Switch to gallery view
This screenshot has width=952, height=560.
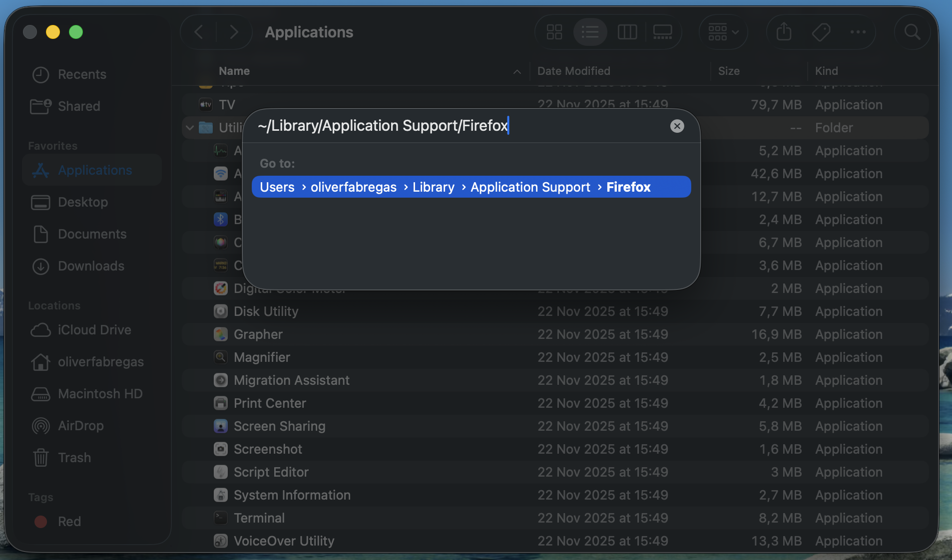[663, 31]
